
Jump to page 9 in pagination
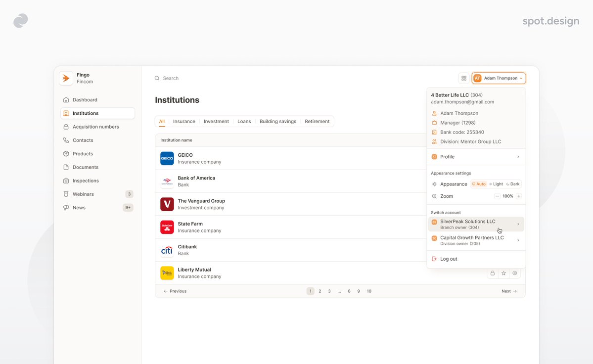click(359, 291)
